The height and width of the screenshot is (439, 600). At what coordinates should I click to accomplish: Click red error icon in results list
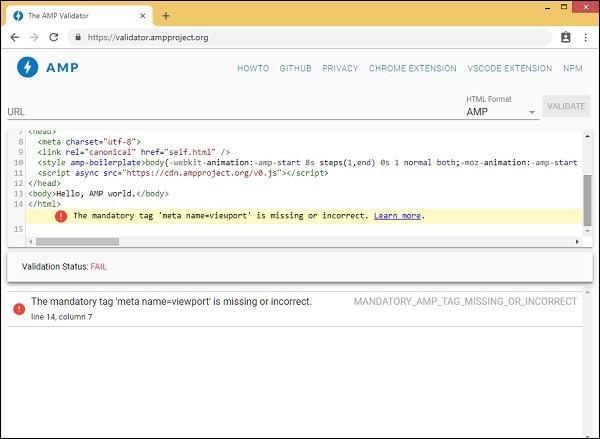point(19,308)
